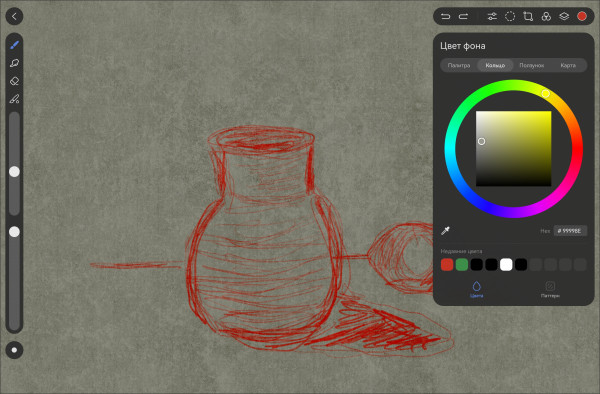Select the Smudge tool
The width and height of the screenshot is (600, 394).
15,63
